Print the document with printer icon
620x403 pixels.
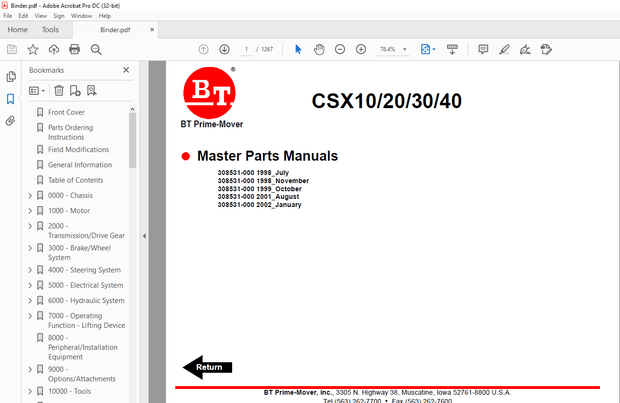[74, 49]
